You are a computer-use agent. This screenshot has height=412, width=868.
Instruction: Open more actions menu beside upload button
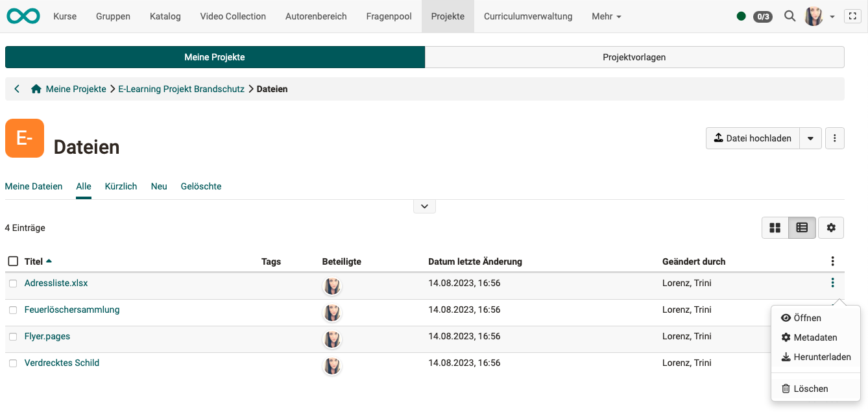(x=834, y=138)
